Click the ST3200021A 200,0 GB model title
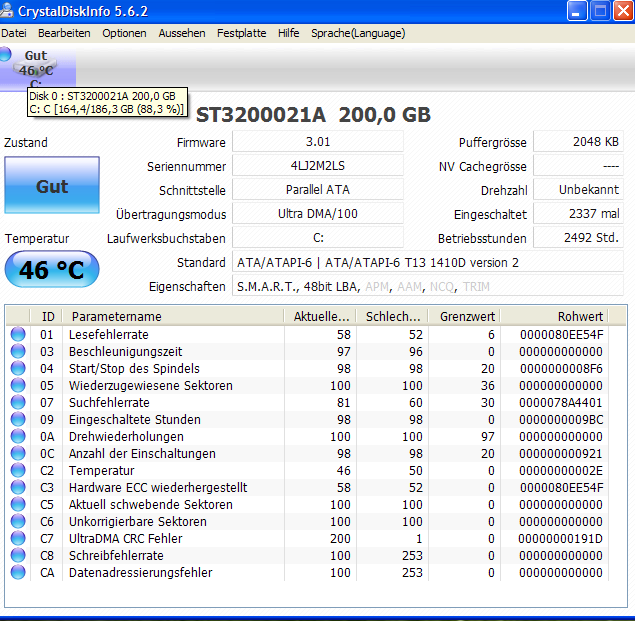The image size is (635, 621). click(x=313, y=115)
